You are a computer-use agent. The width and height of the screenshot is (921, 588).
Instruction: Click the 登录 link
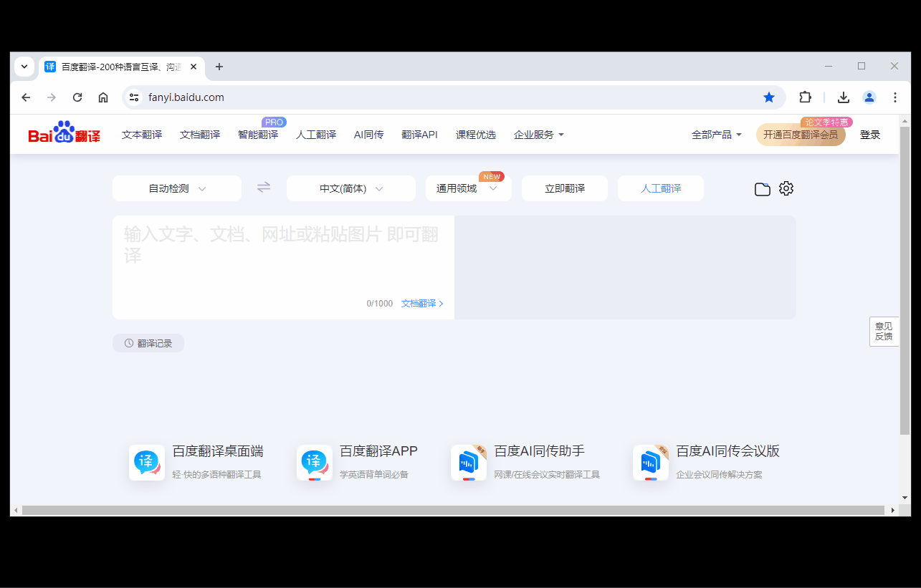click(870, 135)
